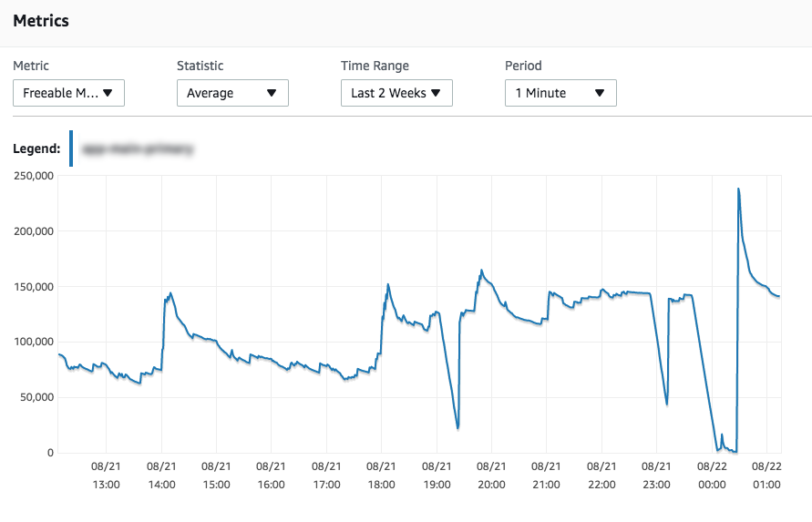Screen dimensions: 812x522
Task: Click the Statistic field label
Action: pyautogui.click(x=200, y=66)
